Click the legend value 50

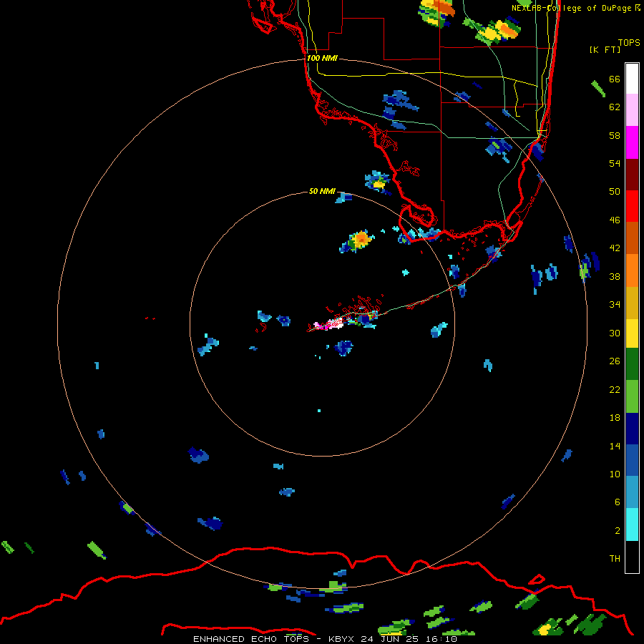[x=615, y=192]
